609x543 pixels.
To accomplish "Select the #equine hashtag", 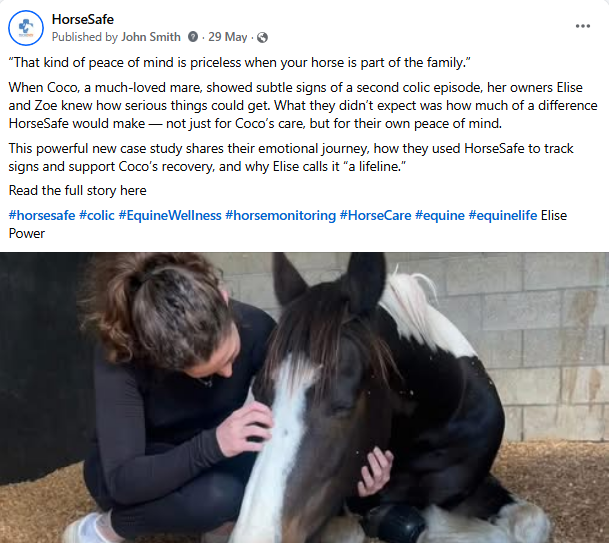I will click(440, 215).
